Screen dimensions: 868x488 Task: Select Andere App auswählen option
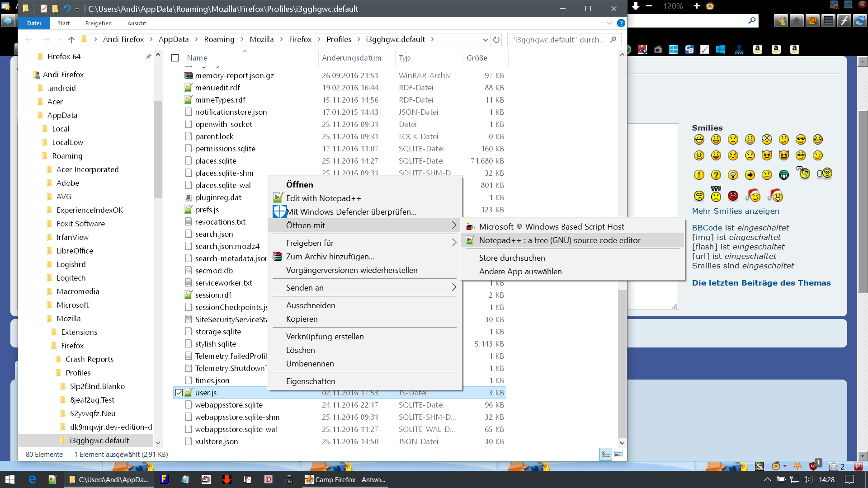(520, 272)
